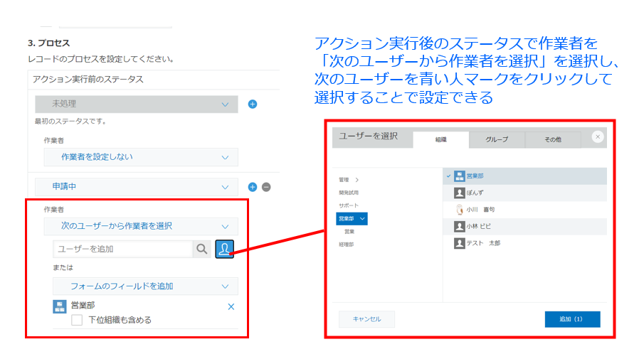
Task: Select the user name テスト 太郎
Action: (x=483, y=243)
